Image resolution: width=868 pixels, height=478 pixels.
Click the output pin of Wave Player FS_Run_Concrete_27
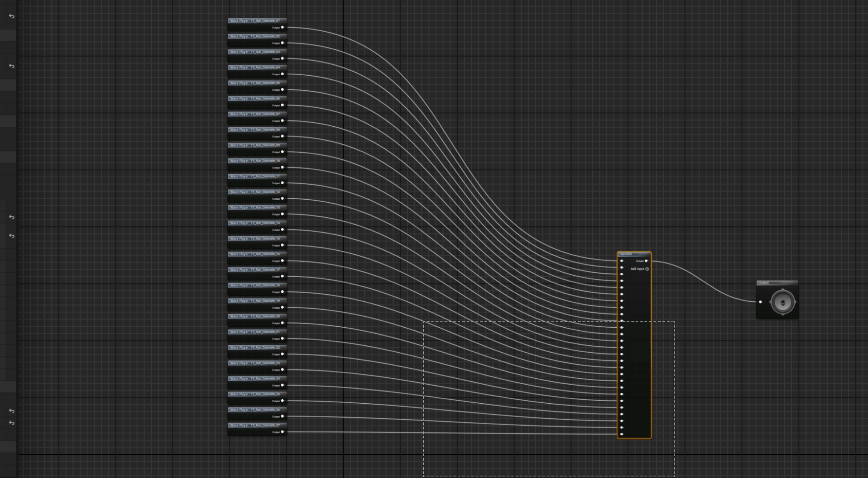[282, 432]
